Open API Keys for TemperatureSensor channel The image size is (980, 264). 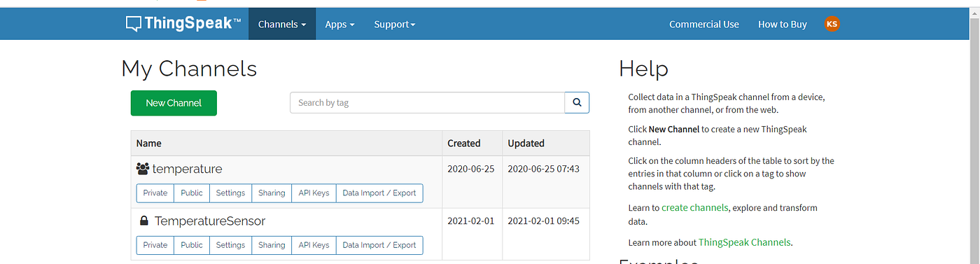(314, 245)
